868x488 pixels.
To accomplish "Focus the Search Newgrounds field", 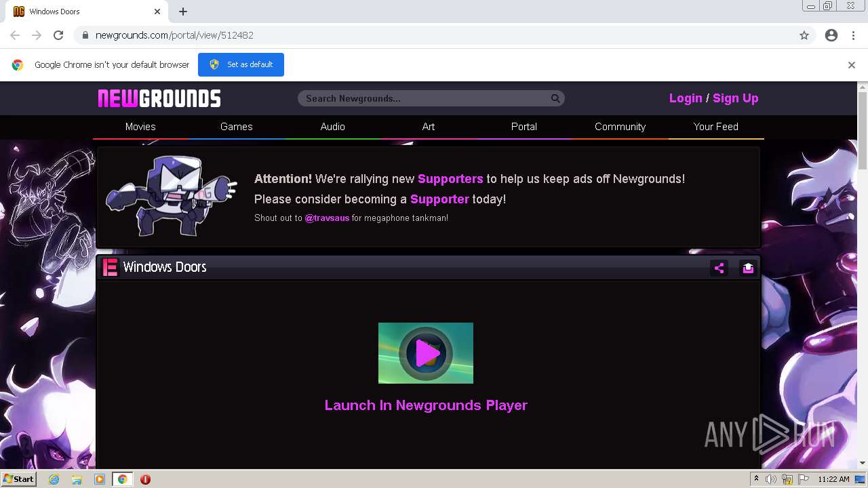I will point(424,98).
